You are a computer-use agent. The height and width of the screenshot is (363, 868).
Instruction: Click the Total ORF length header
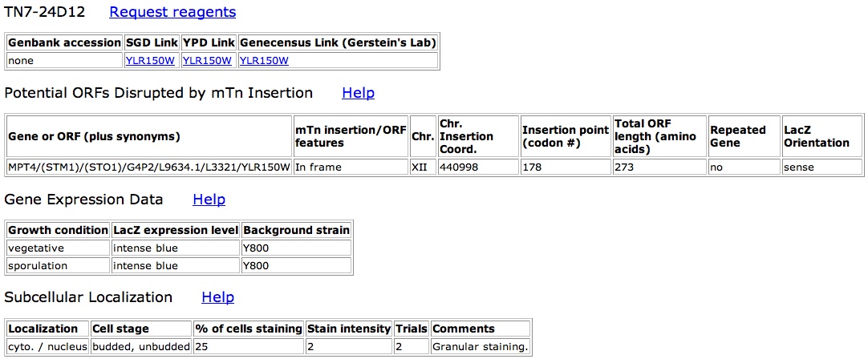(x=660, y=137)
